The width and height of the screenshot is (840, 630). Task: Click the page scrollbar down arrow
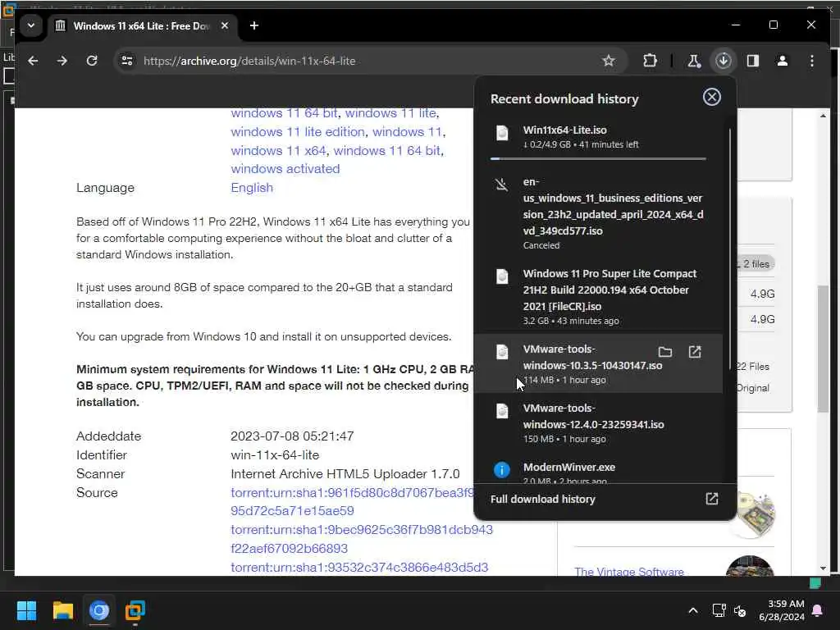pyautogui.click(x=823, y=568)
